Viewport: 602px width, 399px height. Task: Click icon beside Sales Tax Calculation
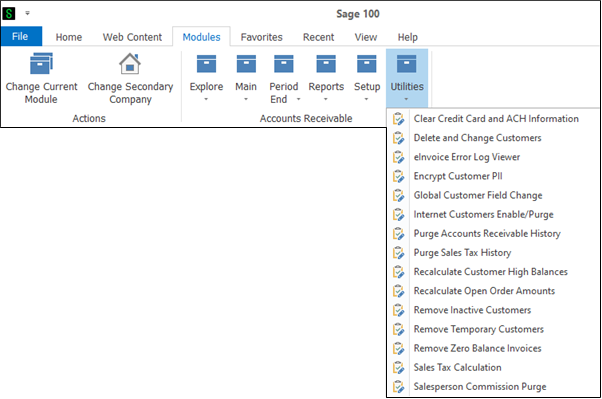point(399,368)
